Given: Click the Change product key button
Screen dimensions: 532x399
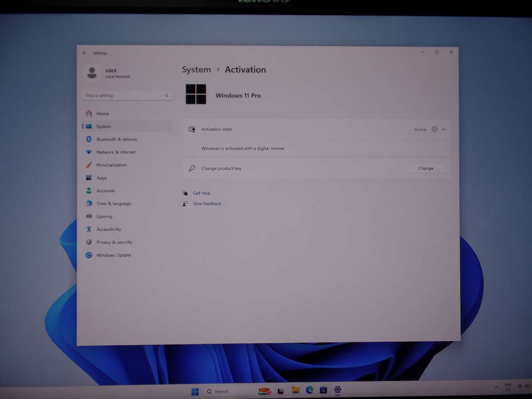Looking at the screenshot, I should point(426,168).
